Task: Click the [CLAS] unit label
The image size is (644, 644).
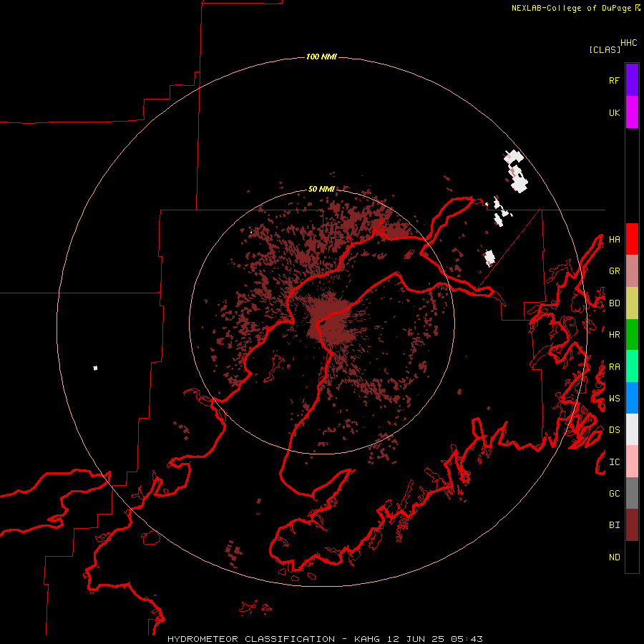Action: pyautogui.click(x=605, y=49)
